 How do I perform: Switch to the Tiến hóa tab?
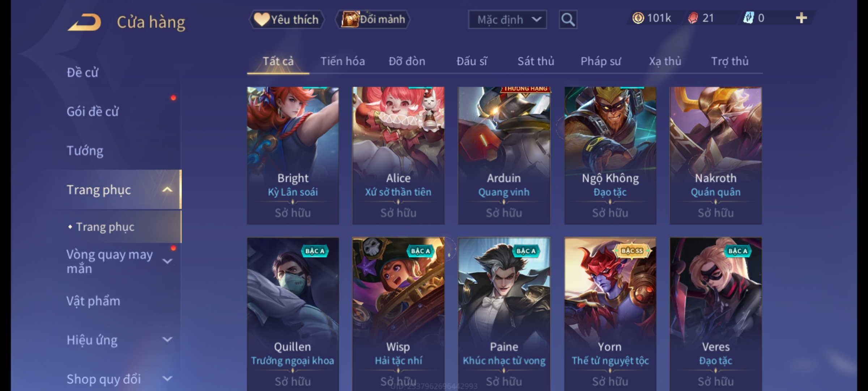342,61
